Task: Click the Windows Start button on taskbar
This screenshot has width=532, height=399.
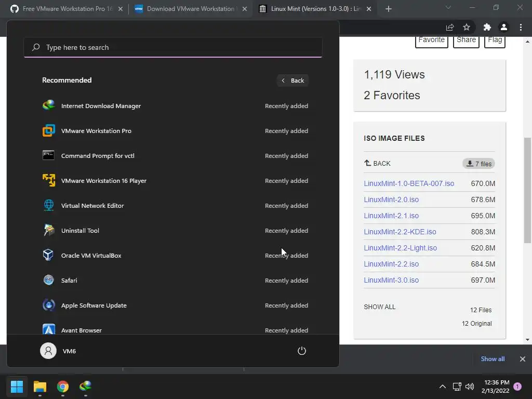Action: (x=17, y=386)
